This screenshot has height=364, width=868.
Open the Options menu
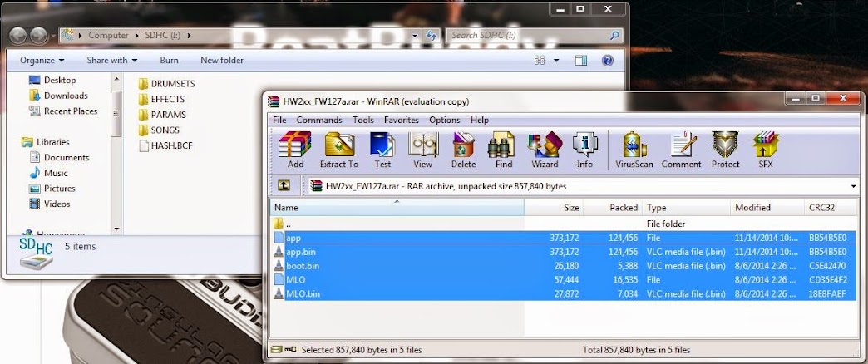click(x=445, y=120)
